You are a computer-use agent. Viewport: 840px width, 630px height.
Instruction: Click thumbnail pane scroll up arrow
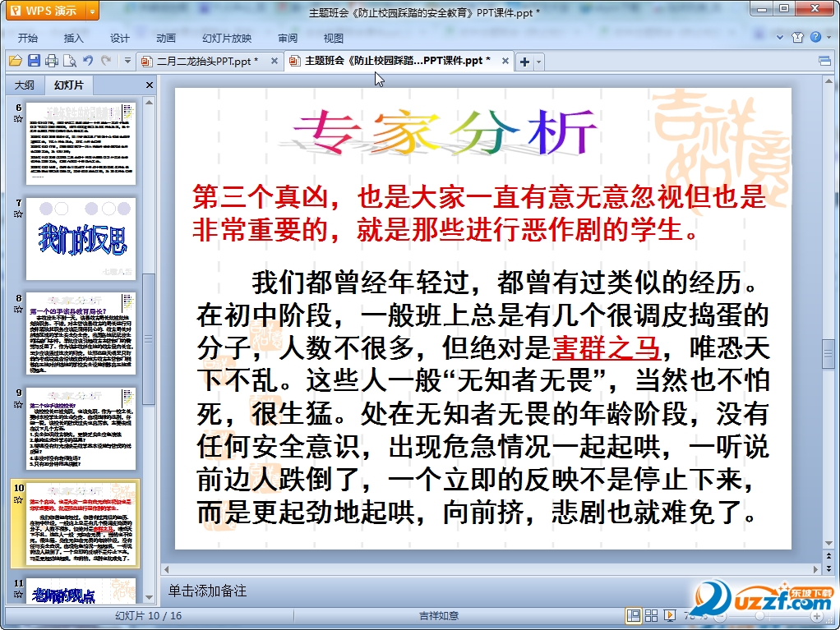point(150,102)
